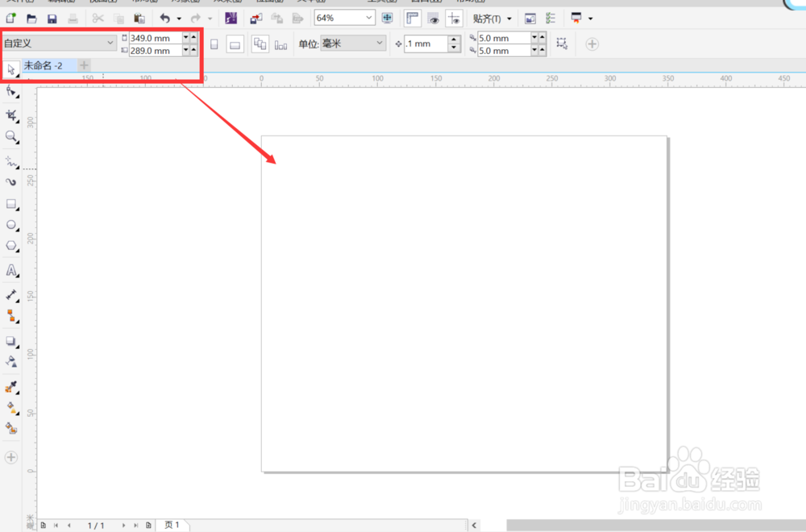Increase page height with its up arrow
This screenshot has width=806, height=532.
click(x=193, y=50)
